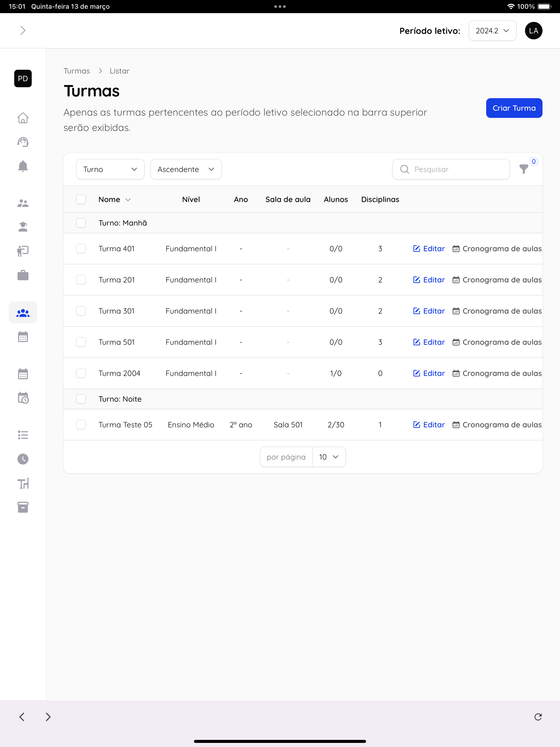Image resolution: width=560 pixels, height=747 pixels.
Task: Click the edit pencil icon for Turma 401
Action: point(416,249)
